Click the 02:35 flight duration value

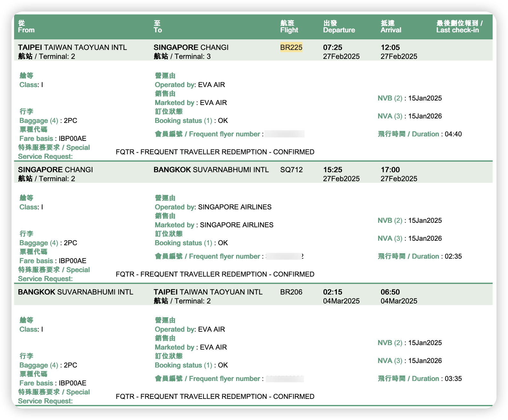point(453,256)
